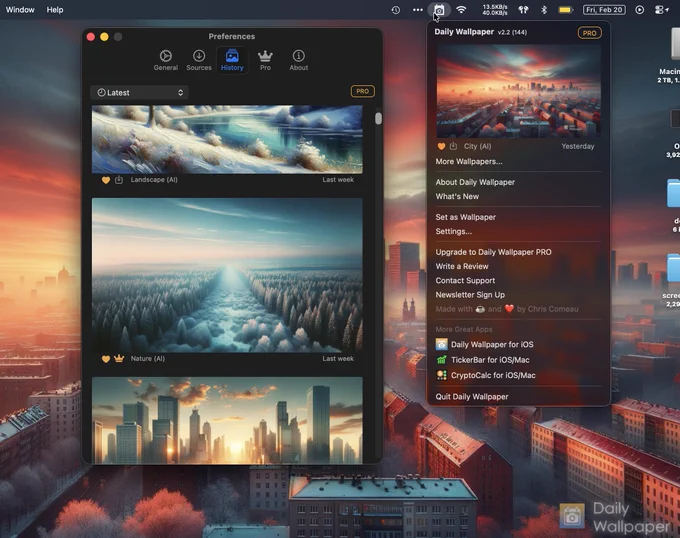This screenshot has height=538, width=680.
Task: Favorite the Landscape (AI) wallpaper heart
Action: click(105, 180)
